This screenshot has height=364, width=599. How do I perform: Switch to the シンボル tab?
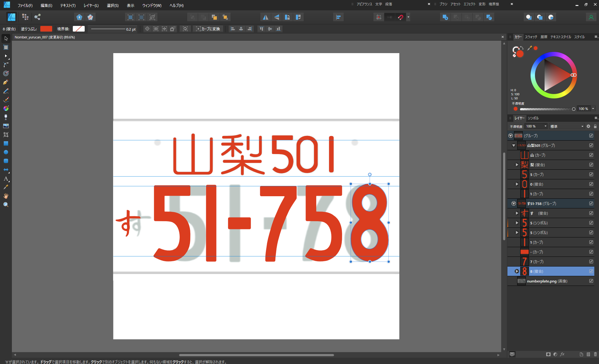point(533,118)
